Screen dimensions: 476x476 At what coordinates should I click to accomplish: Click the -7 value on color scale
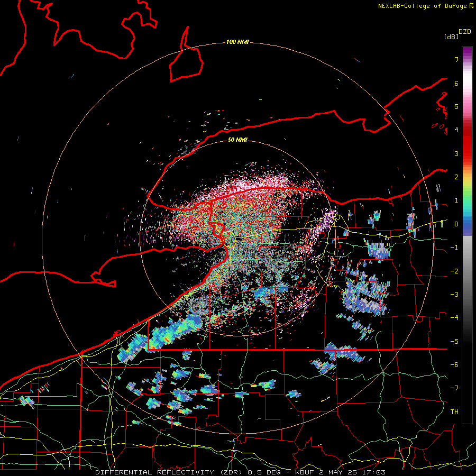[454, 388]
